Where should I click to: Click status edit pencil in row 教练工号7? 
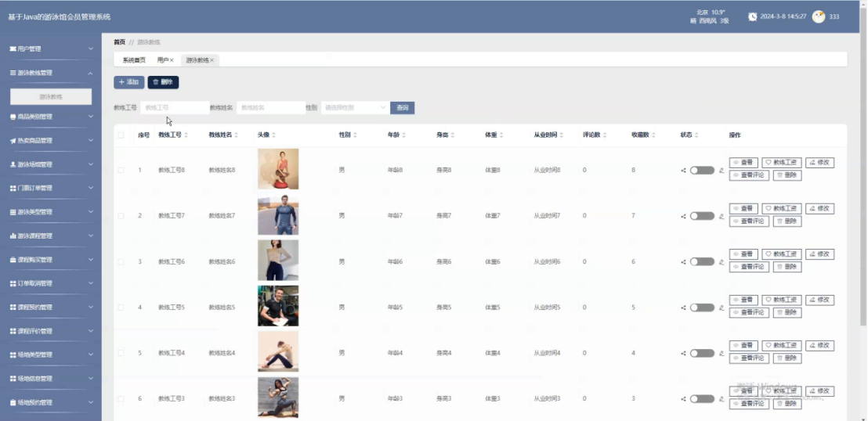(x=722, y=216)
